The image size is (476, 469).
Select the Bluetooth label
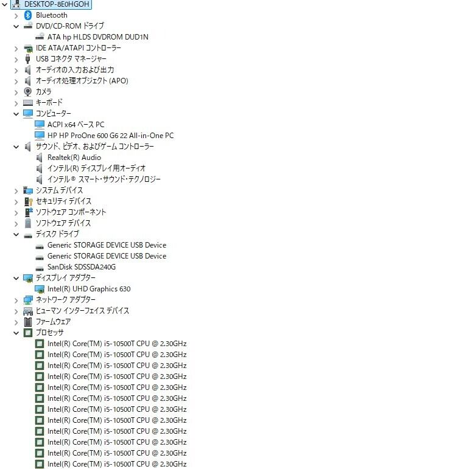52,15
